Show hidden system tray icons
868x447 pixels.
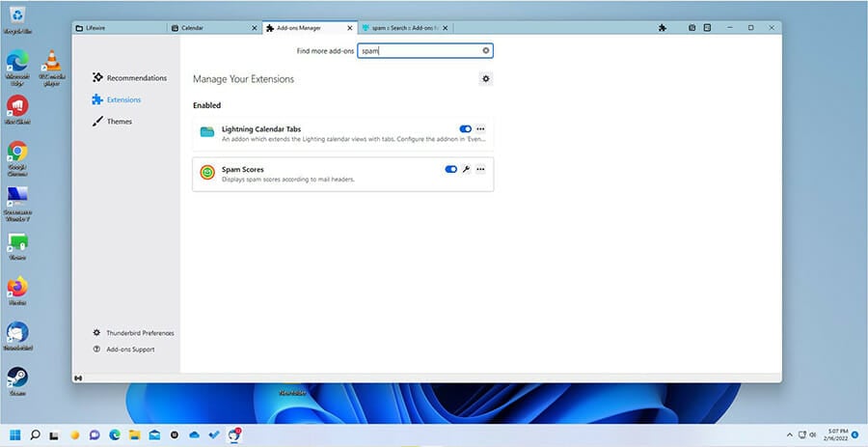click(x=789, y=435)
